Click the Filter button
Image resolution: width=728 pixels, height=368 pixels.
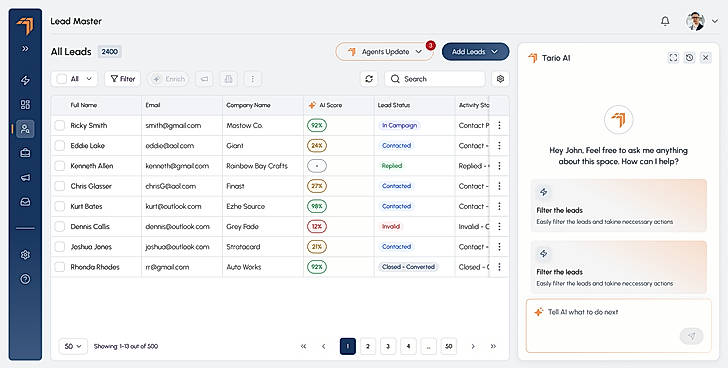click(123, 79)
